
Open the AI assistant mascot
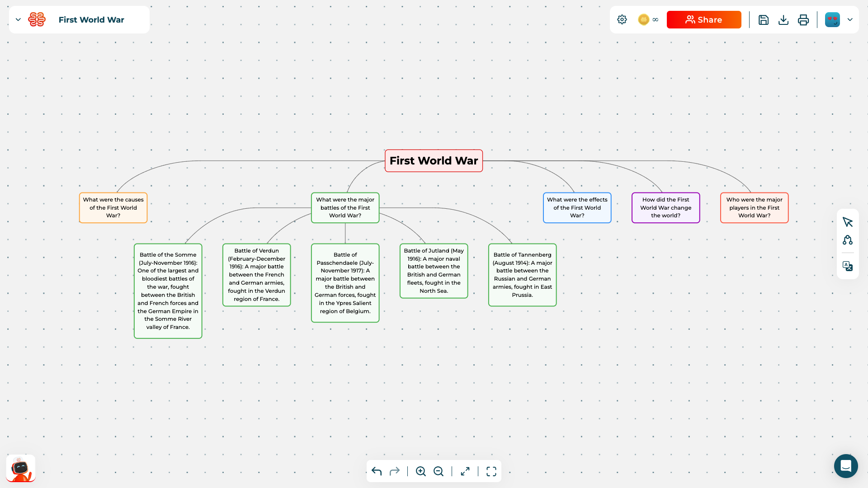20,468
